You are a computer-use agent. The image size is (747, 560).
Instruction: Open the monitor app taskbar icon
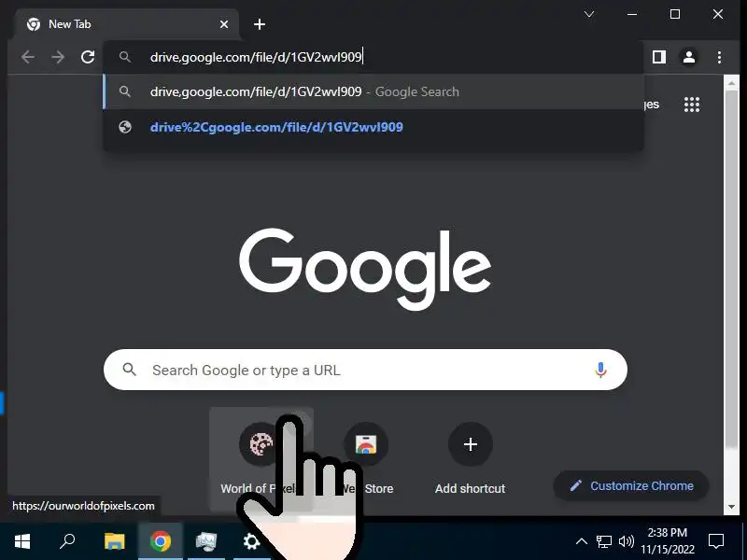click(x=206, y=541)
